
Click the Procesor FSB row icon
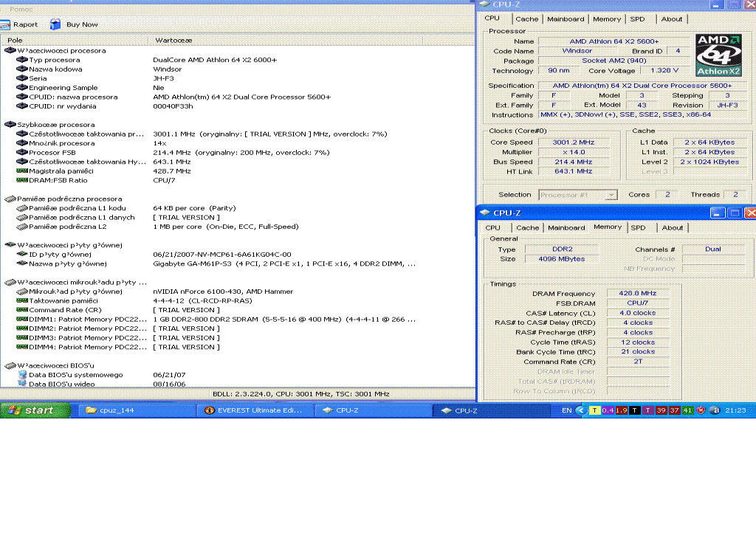point(21,152)
